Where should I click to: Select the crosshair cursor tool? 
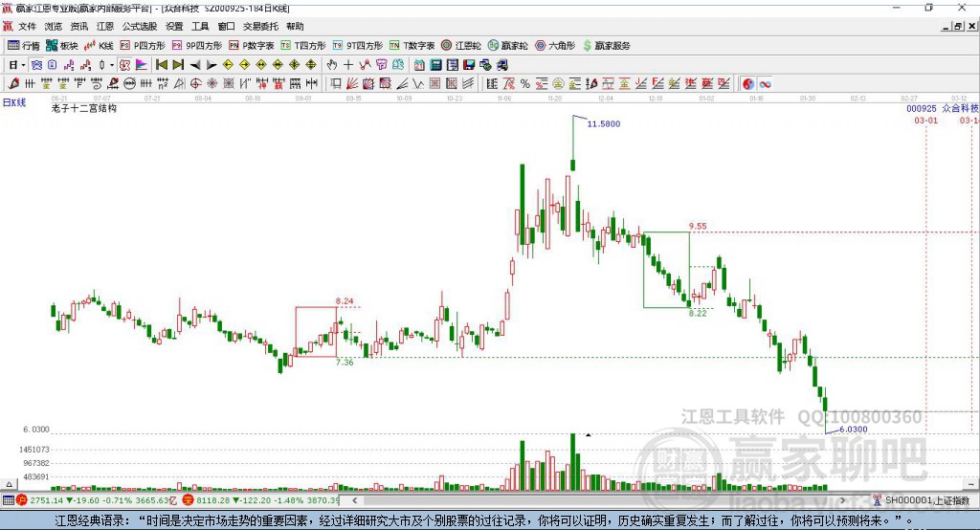pyautogui.click(x=348, y=65)
